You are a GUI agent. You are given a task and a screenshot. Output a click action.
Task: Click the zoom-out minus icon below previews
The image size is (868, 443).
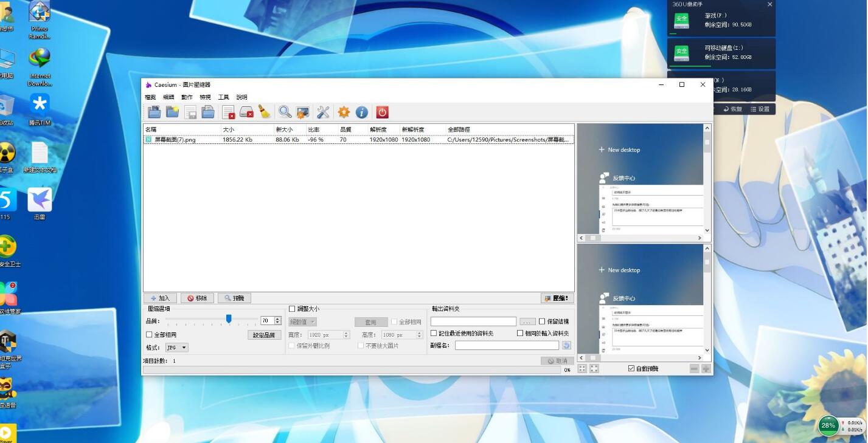[694, 368]
